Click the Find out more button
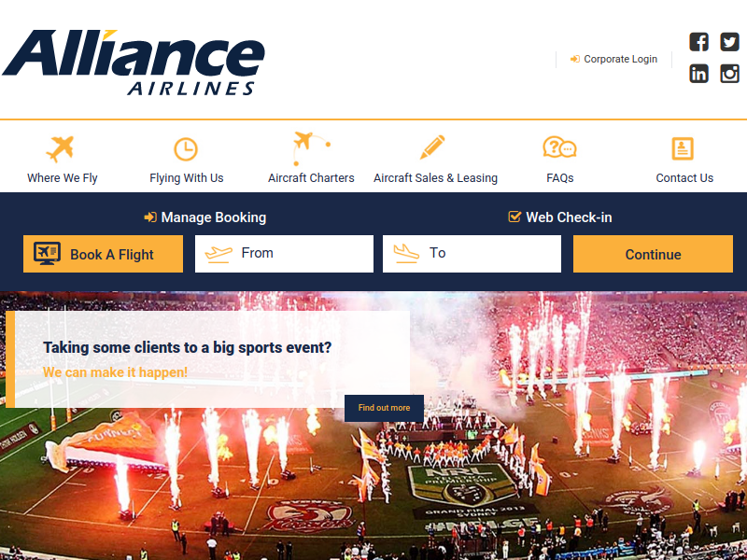Image resolution: width=747 pixels, height=560 pixels. pyautogui.click(x=384, y=408)
